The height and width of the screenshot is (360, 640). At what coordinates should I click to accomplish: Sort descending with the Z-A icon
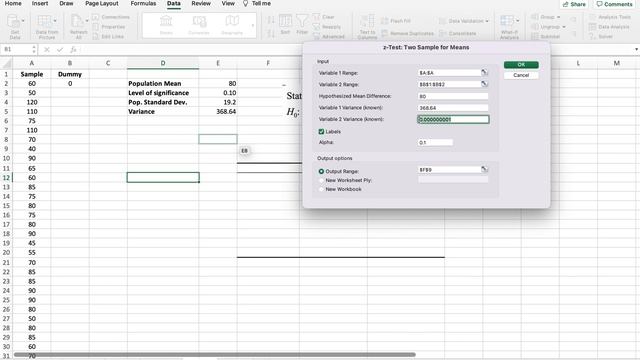[x=271, y=32]
